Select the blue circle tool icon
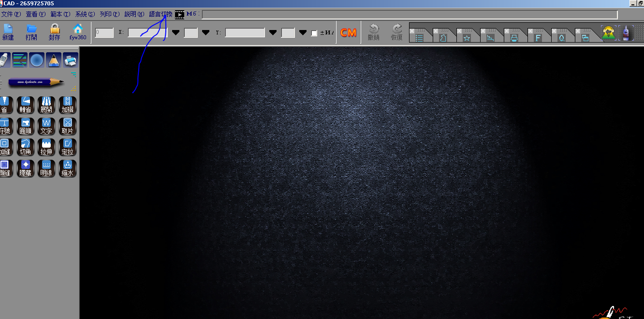This screenshot has height=319, width=644. pyautogui.click(x=37, y=61)
